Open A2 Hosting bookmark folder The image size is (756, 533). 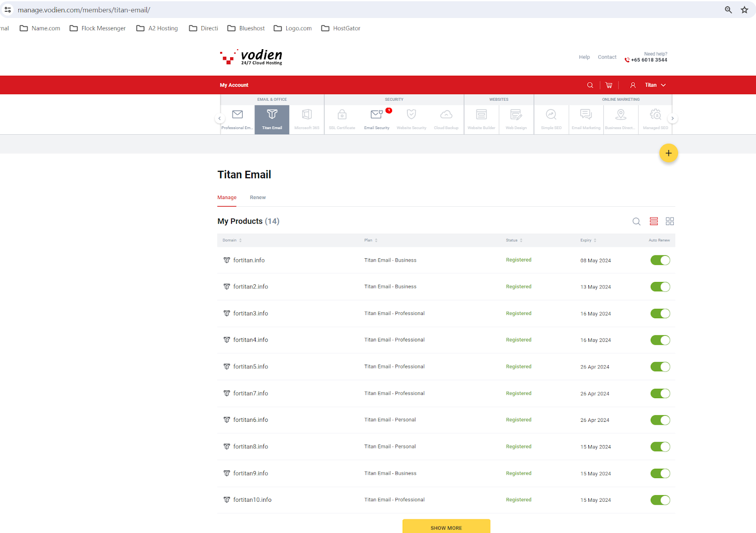click(x=157, y=28)
